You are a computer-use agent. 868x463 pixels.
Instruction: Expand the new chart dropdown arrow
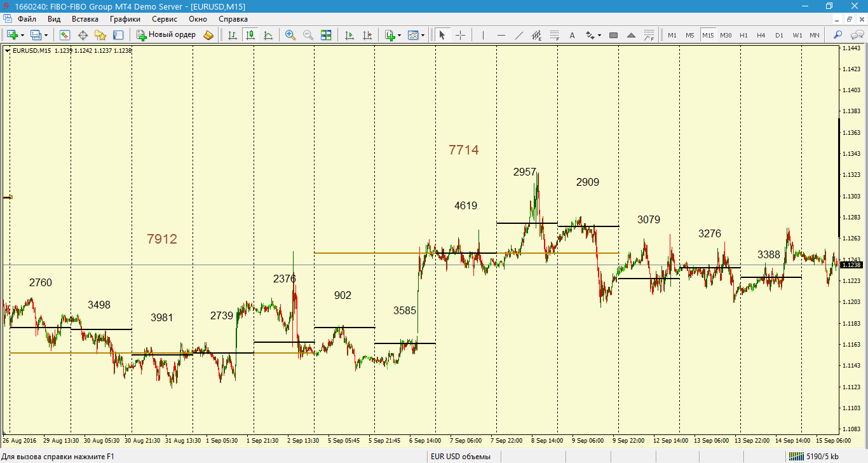22,35
